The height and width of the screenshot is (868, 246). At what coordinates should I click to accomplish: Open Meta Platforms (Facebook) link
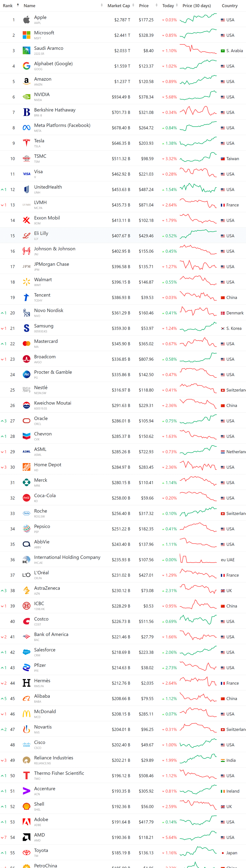tap(62, 125)
